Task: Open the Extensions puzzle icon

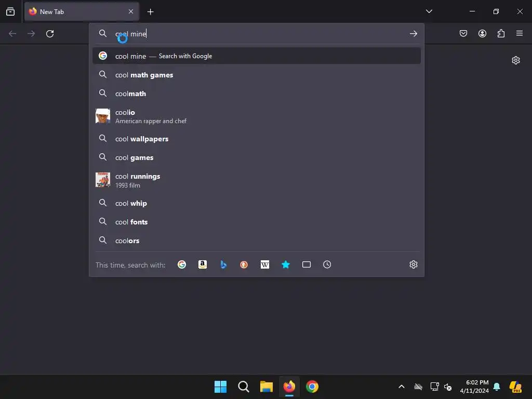Action: click(x=501, y=33)
